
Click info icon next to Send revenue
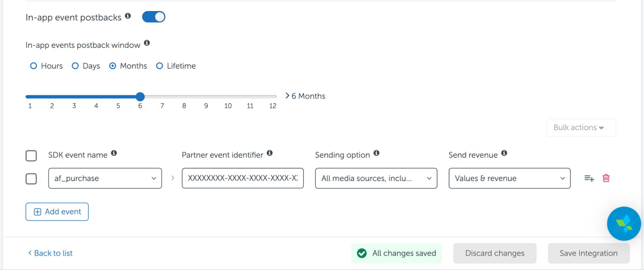[x=504, y=153]
